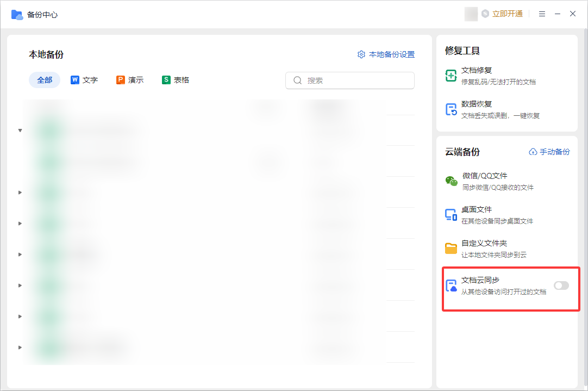This screenshot has height=391, width=588.
Task: Open the 数据恢复 data recovery tool
Action: 451,109
